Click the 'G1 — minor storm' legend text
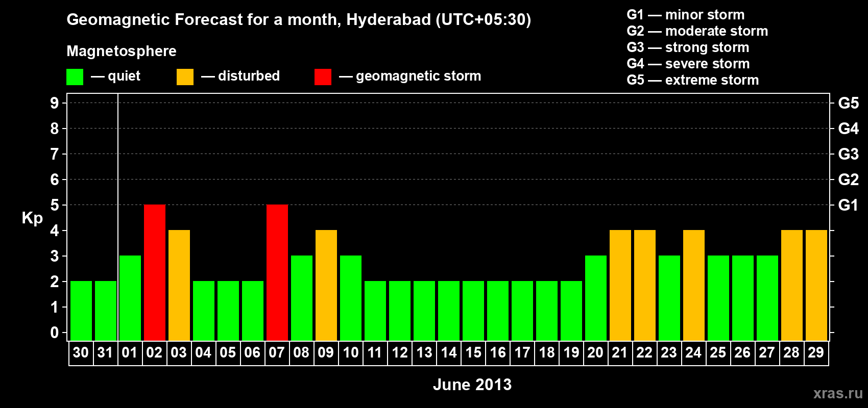Viewport: 868px width, 408px height. click(686, 15)
